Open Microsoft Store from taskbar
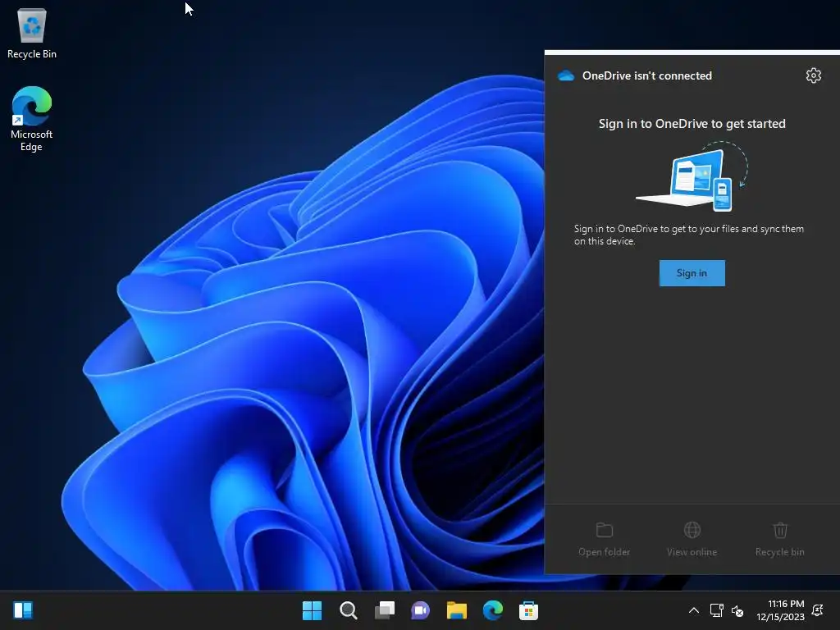 pos(528,610)
